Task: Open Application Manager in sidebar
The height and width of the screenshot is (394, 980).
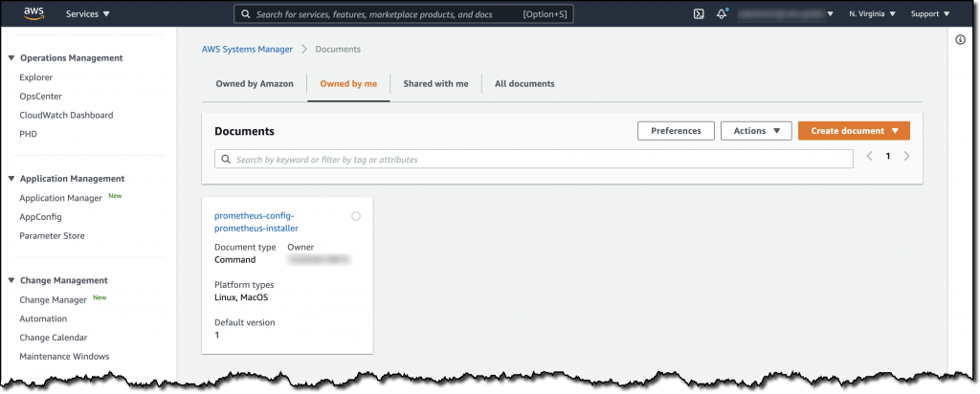Action: 60,198
